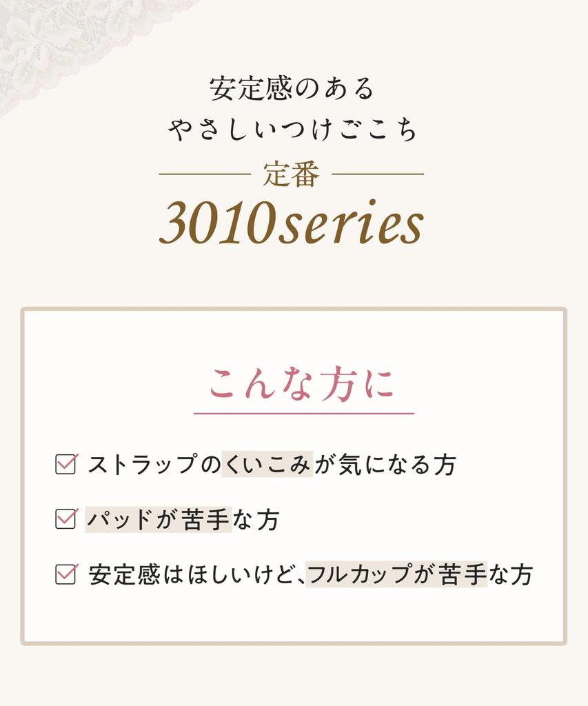Click the 安定感はほしいけど text
The height and width of the screenshot is (706, 588).
(x=196, y=575)
